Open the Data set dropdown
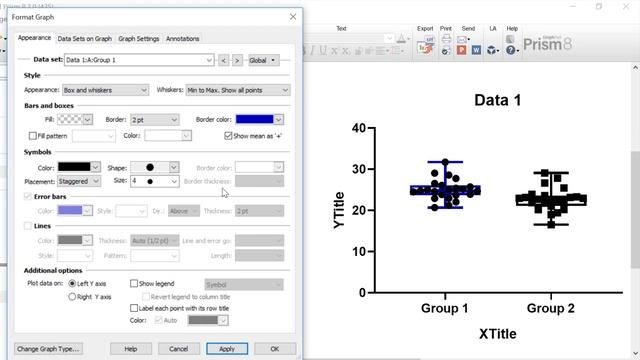640x360 pixels. [139, 60]
